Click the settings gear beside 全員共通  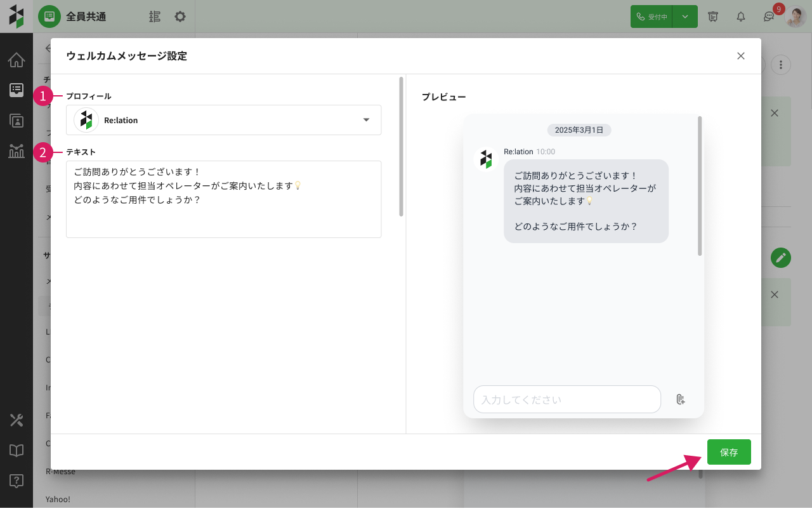point(180,17)
